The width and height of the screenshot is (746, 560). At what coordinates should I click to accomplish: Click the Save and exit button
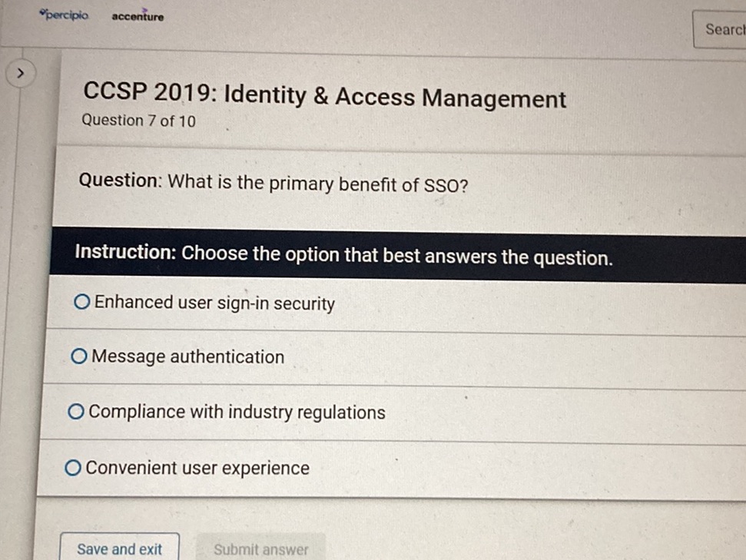coord(119,547)
